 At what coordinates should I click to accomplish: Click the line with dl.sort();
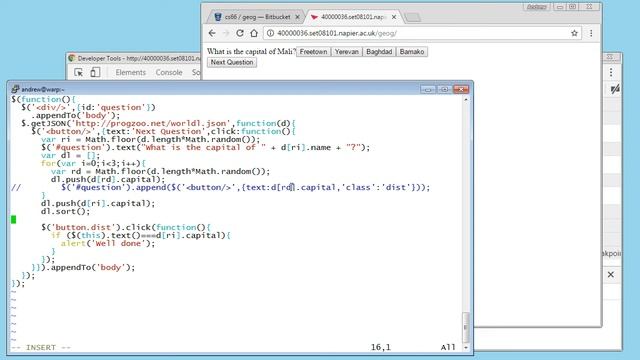coord(65,211)
